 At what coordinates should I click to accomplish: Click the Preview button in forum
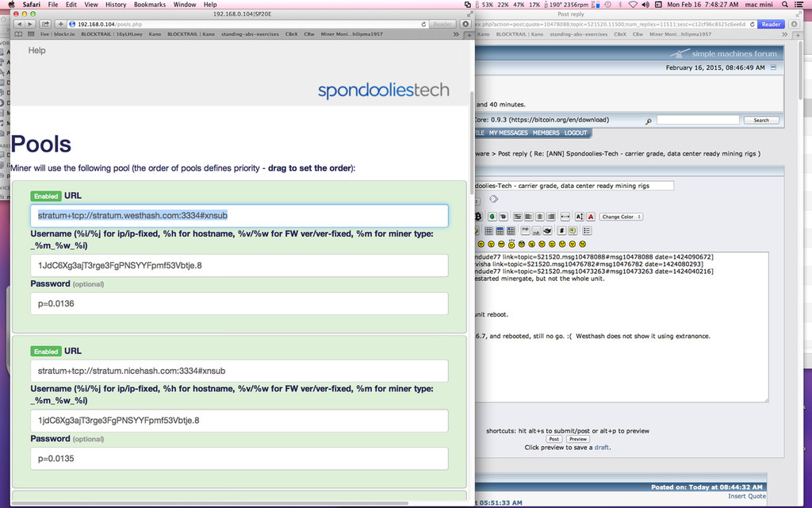coord(578,439)
